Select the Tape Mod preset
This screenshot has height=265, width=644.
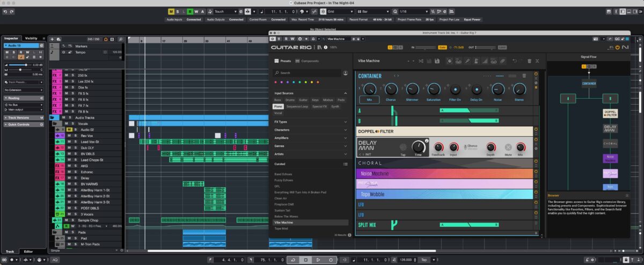coord(281,229)
